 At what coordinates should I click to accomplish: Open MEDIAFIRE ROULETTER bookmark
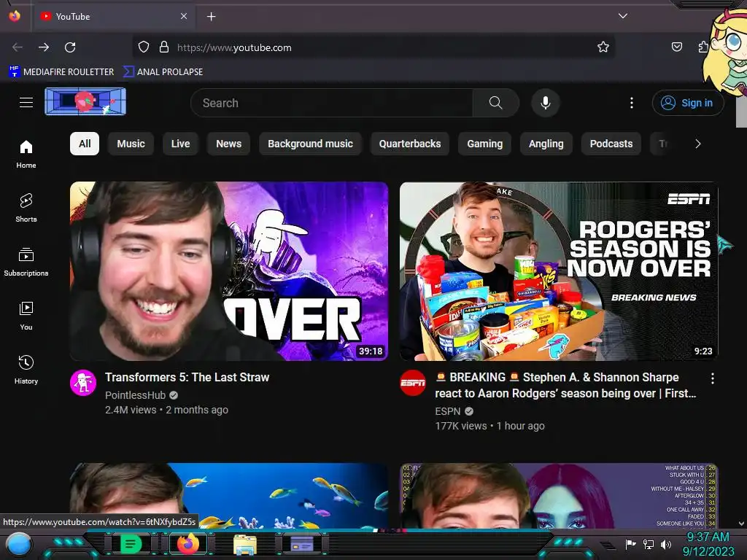point(61,72)
